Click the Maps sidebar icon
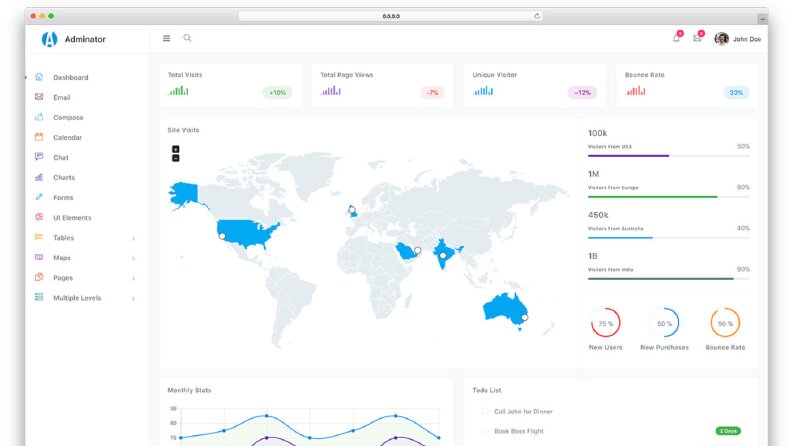 point(39,257)
